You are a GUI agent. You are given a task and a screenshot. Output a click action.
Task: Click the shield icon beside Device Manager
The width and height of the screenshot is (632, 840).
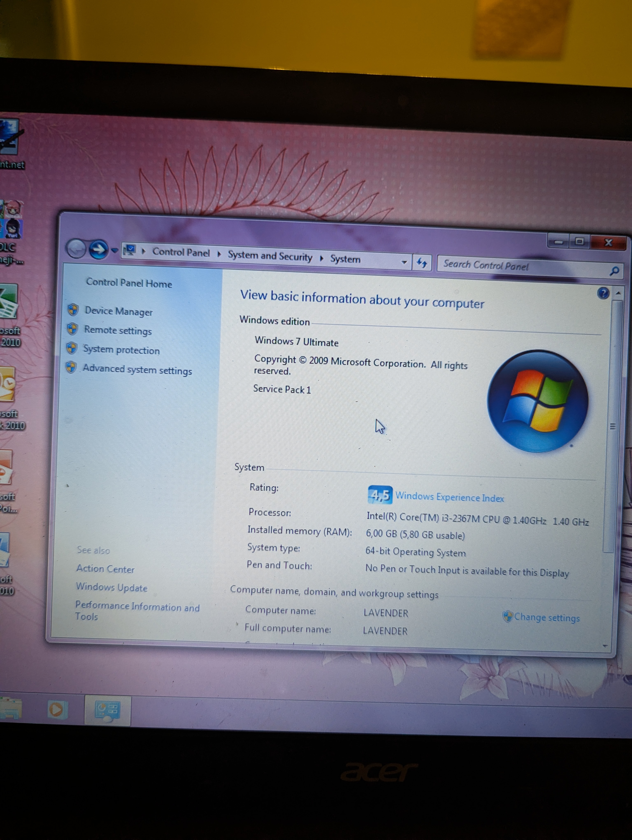click(73, 309)
